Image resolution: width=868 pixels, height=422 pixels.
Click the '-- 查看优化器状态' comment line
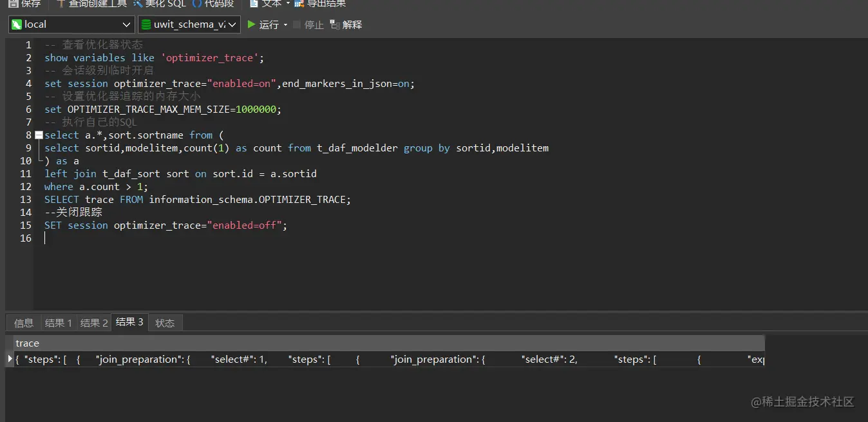94,45
